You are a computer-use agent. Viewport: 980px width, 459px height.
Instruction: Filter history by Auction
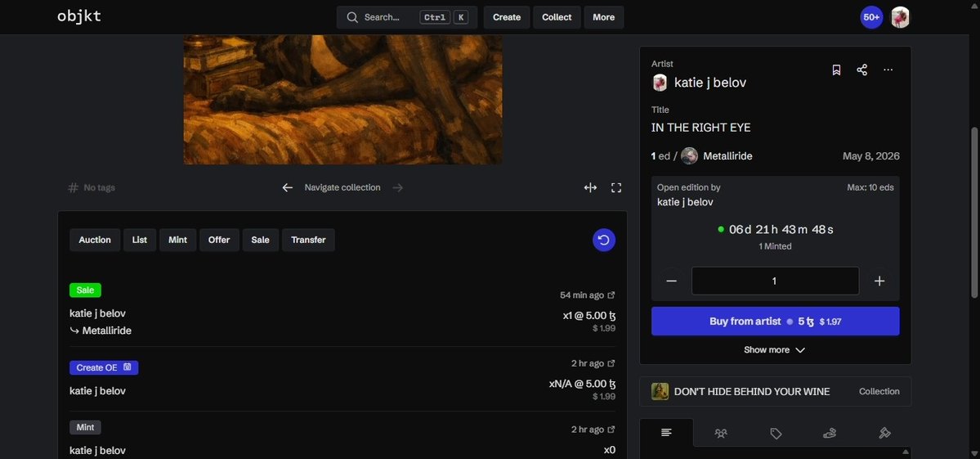tap(95, 240)
